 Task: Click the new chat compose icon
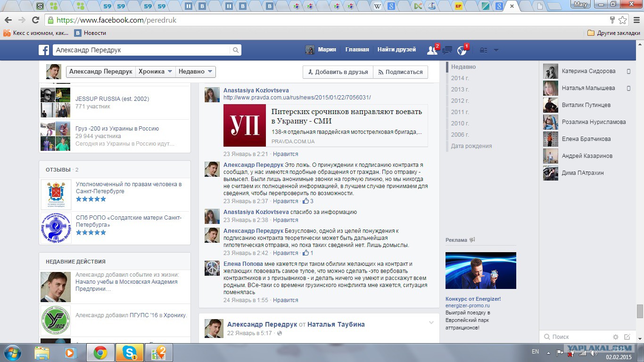tap(627, 337)
